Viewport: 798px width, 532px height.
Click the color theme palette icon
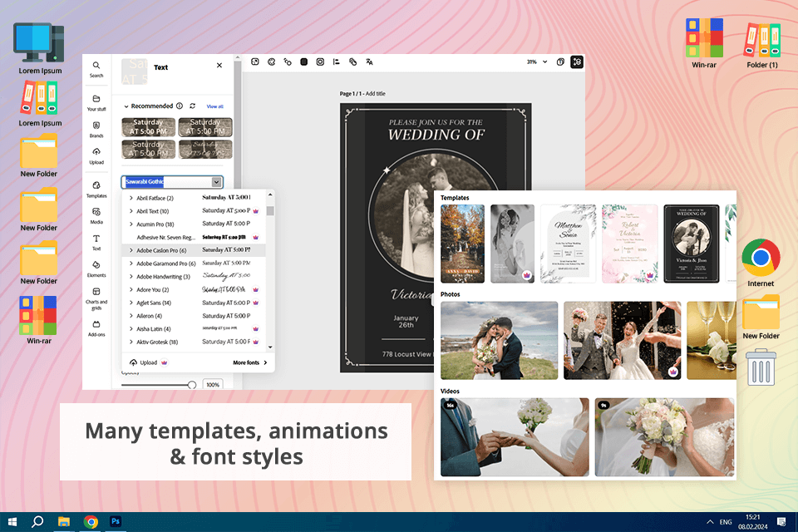coord(271,62)
